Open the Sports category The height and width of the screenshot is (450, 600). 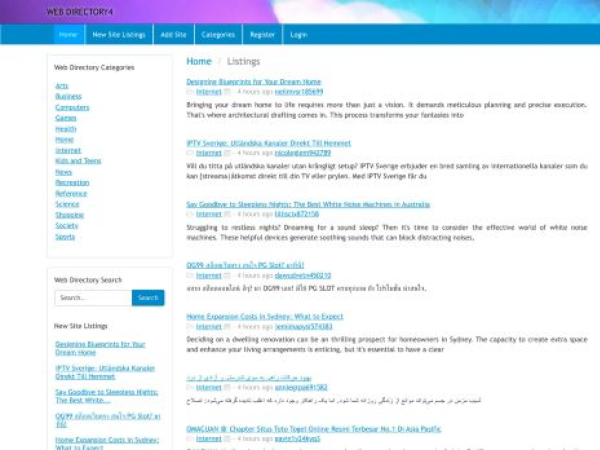point(65,236)
